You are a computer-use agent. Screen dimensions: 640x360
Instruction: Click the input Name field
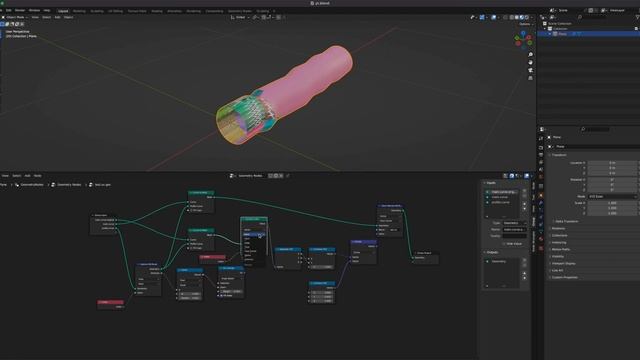tap(514, 230)
